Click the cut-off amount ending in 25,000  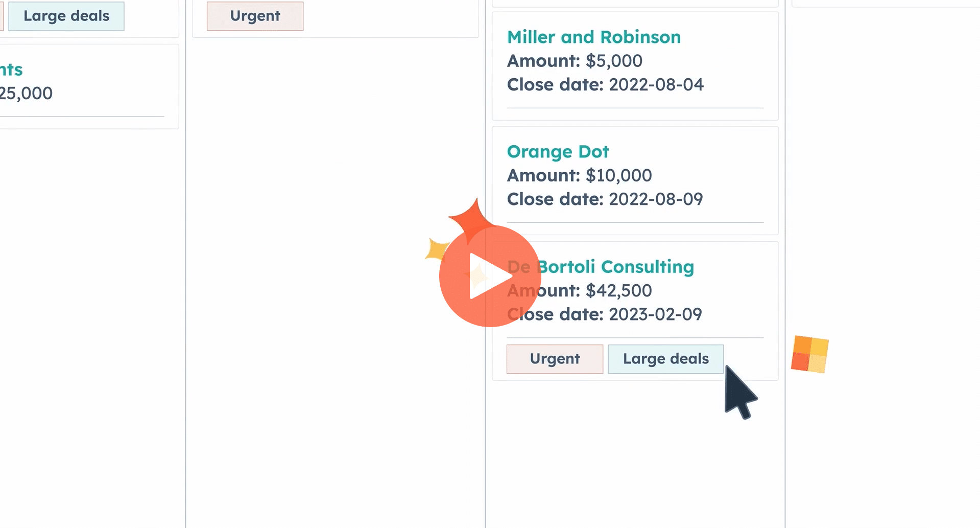click(26, 94)
